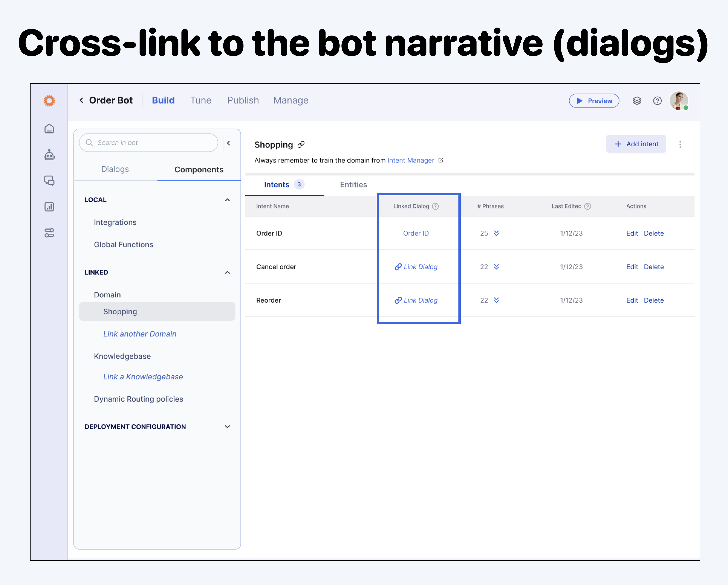The image size is (728, 585).
Task: Expand phrases for Order ID intent
Action: (496, 233)
